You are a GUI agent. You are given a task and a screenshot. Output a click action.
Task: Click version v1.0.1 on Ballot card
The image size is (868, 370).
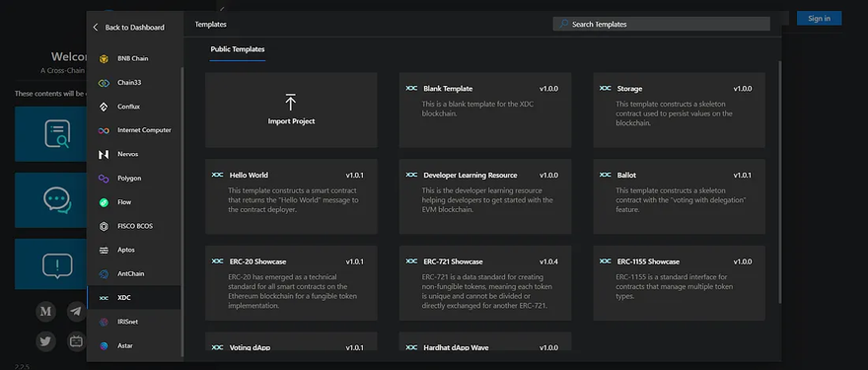pos(743,175)
